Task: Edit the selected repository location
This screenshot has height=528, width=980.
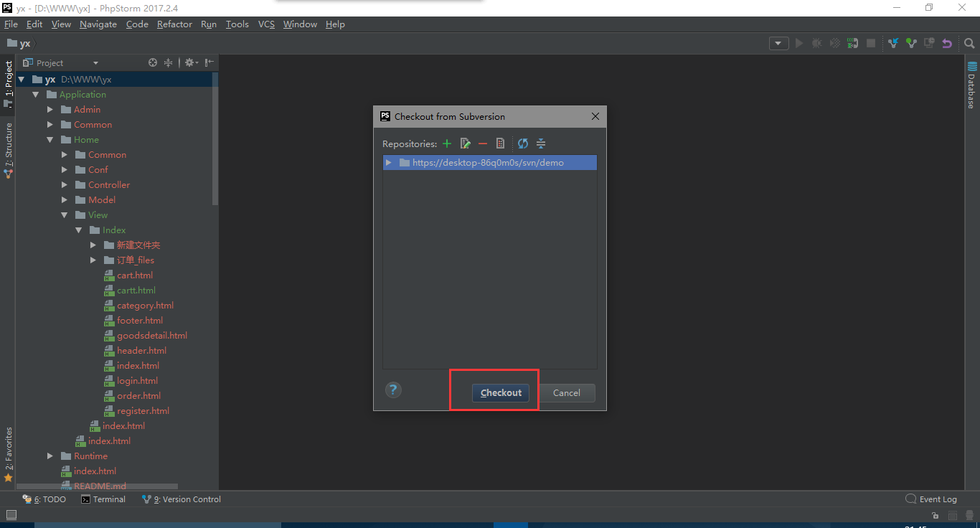Action: (466, 143)
